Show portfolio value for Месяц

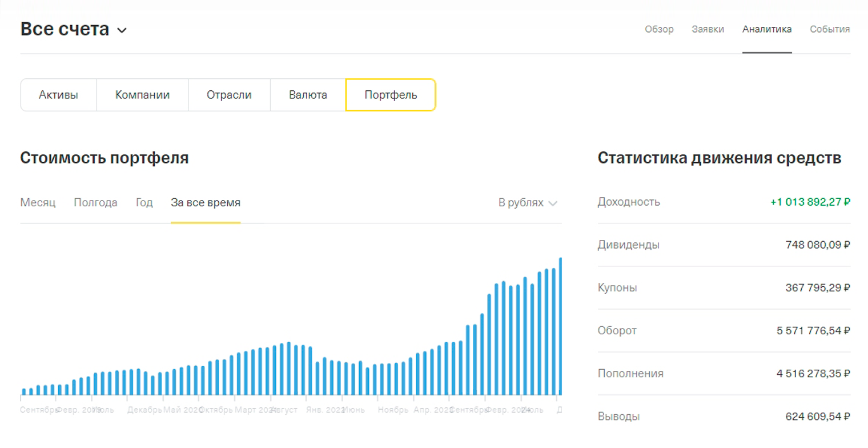pyautogui.click(x=38, y=203)
